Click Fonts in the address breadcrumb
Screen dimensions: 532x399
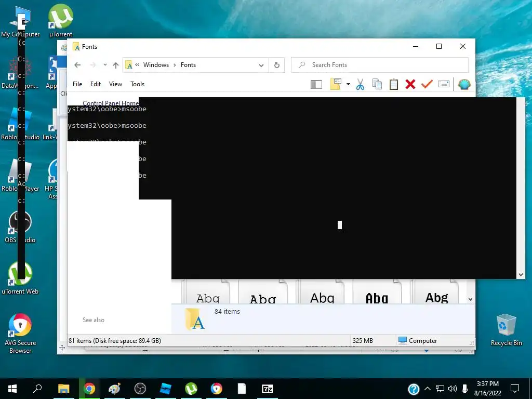[x=188, y=65]
